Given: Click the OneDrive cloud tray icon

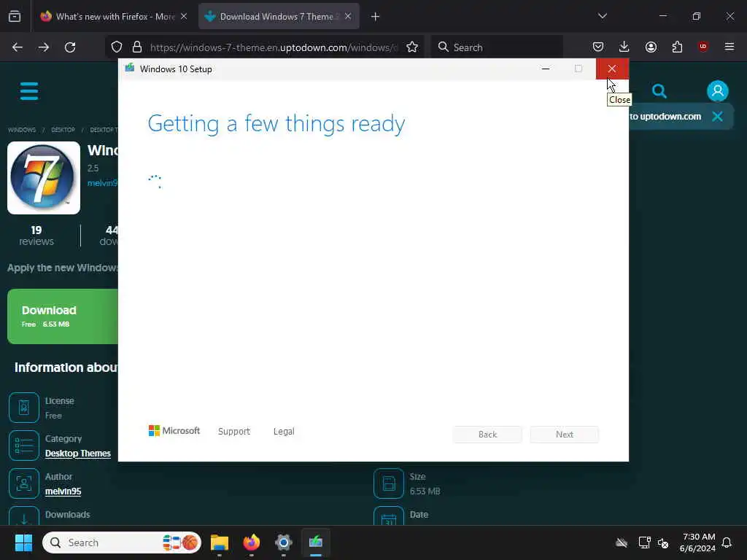Looking at the screenshot, I should [x=622, y=542].
